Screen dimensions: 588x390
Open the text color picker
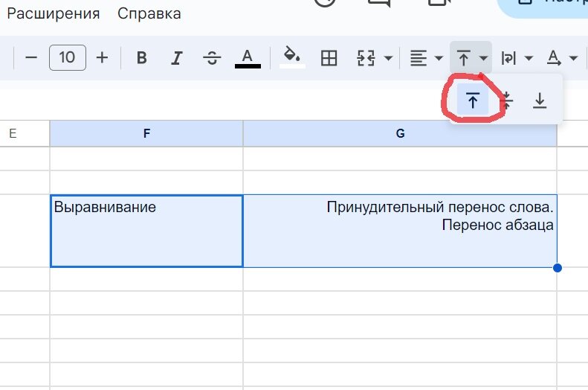(x=248, y=58)
